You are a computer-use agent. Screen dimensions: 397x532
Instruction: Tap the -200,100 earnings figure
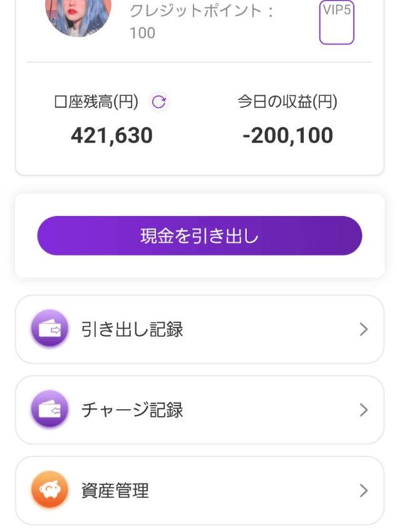tap(287, 135)
